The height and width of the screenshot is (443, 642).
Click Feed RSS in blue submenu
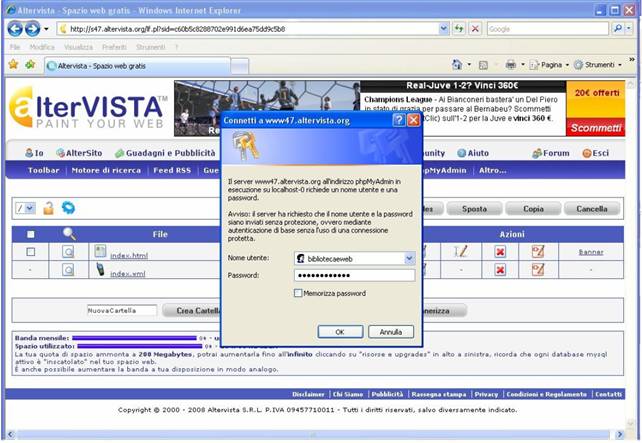click(x=172, y=170)
